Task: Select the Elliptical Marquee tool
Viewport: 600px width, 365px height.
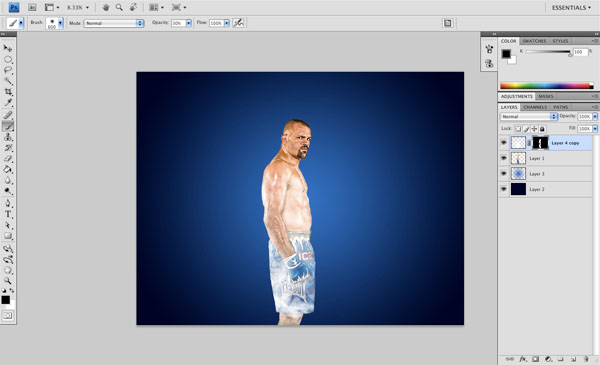Action: [8, 59]
